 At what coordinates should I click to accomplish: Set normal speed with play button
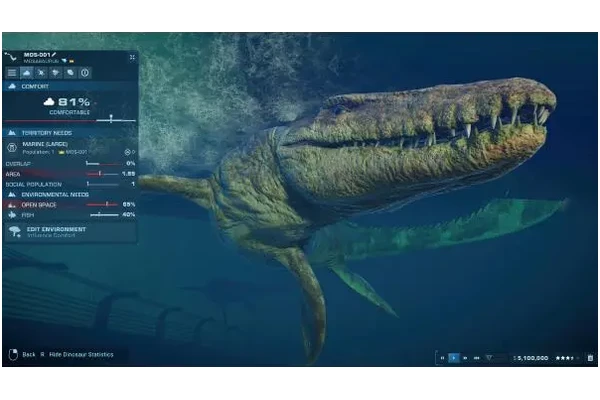(454, 358)
